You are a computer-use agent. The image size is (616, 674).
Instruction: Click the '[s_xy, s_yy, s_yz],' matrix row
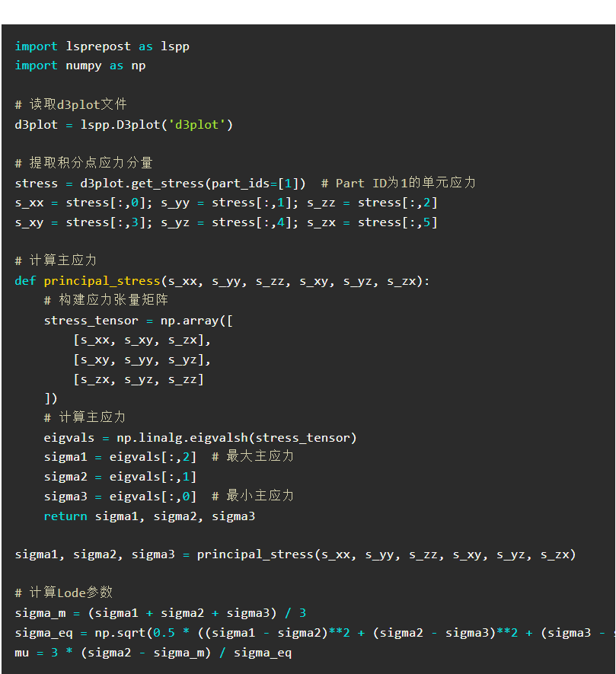(x=142, y=359)
